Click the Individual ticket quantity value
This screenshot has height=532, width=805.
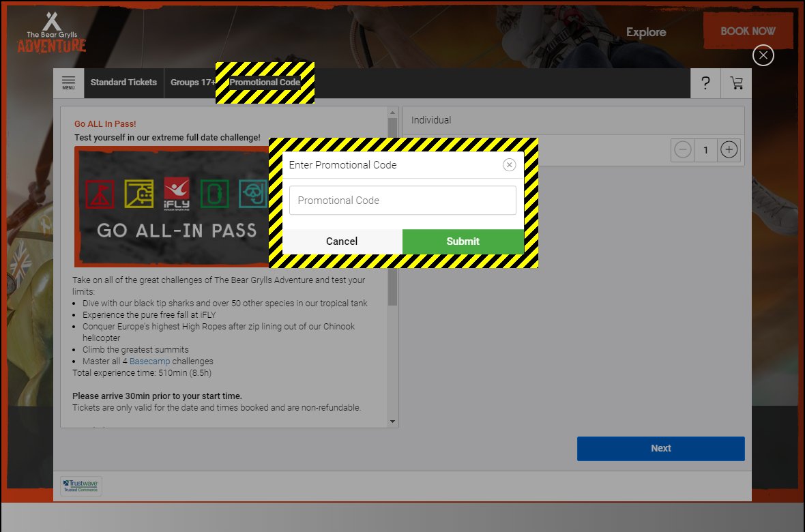coord(705,150)
